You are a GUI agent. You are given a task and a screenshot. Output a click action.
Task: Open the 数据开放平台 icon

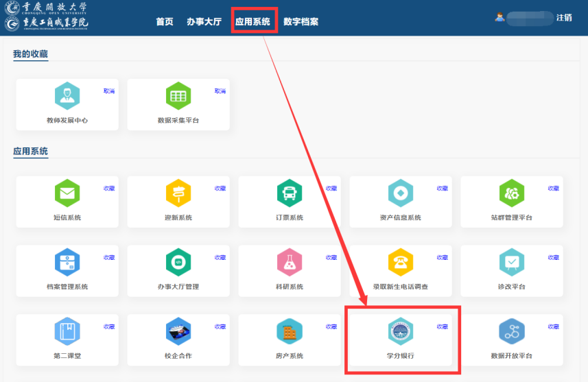pos(512,332)
